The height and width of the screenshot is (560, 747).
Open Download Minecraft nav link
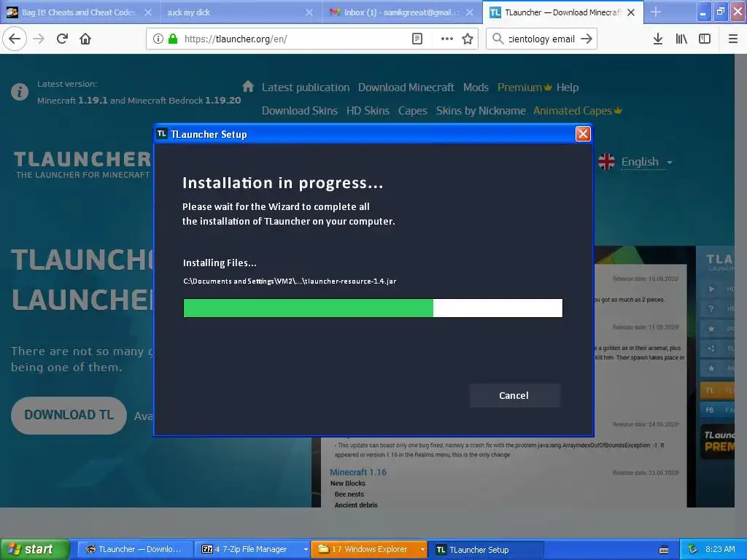pos(406,87)
